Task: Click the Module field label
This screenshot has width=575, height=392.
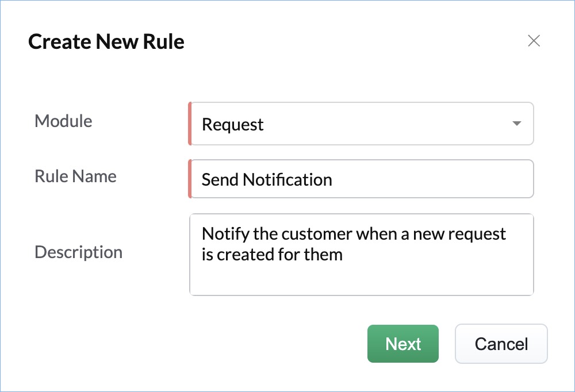Action: click(63, 121)
